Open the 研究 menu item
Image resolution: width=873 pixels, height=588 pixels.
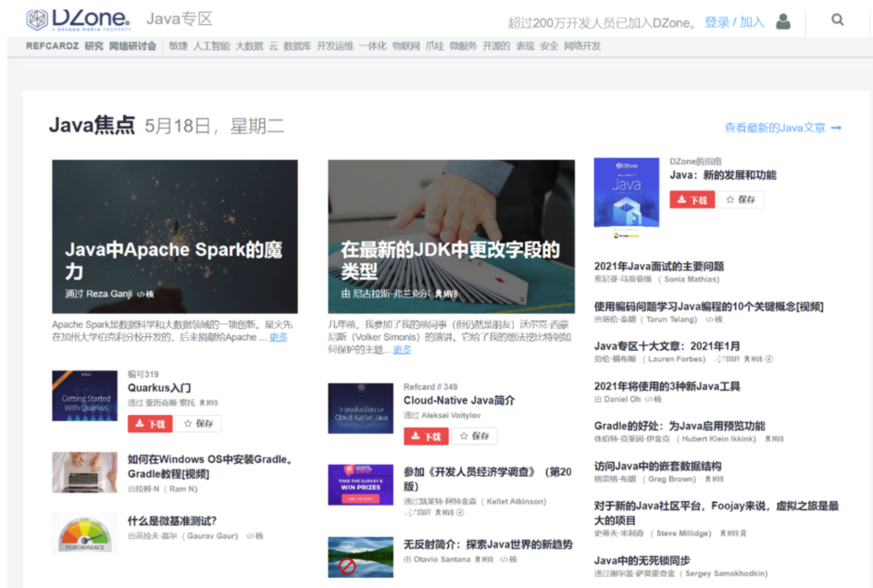[94, 45]
